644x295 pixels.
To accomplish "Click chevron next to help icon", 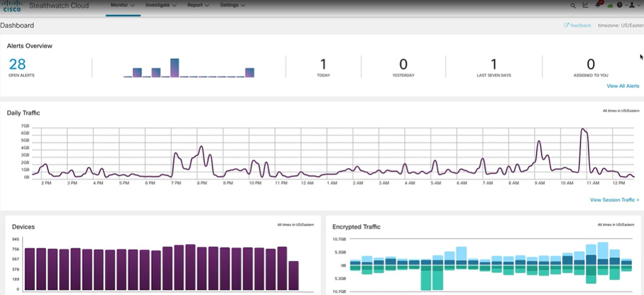I will tap(626, 5).
